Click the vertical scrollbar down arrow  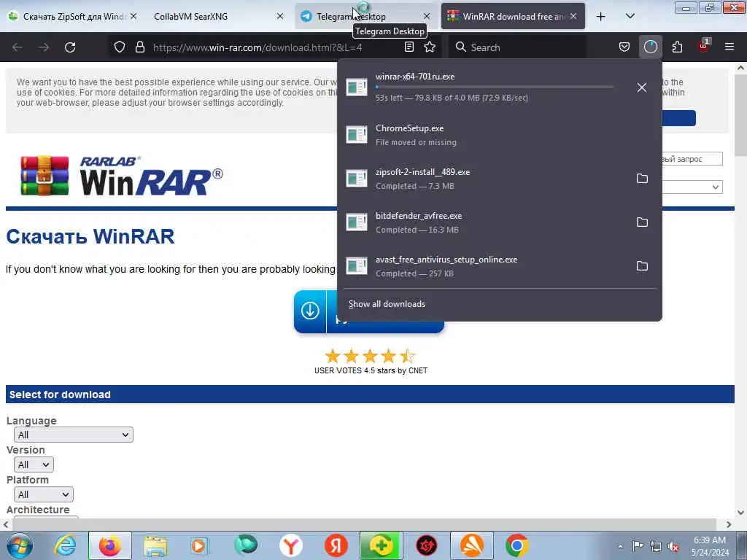pos(741,513)
